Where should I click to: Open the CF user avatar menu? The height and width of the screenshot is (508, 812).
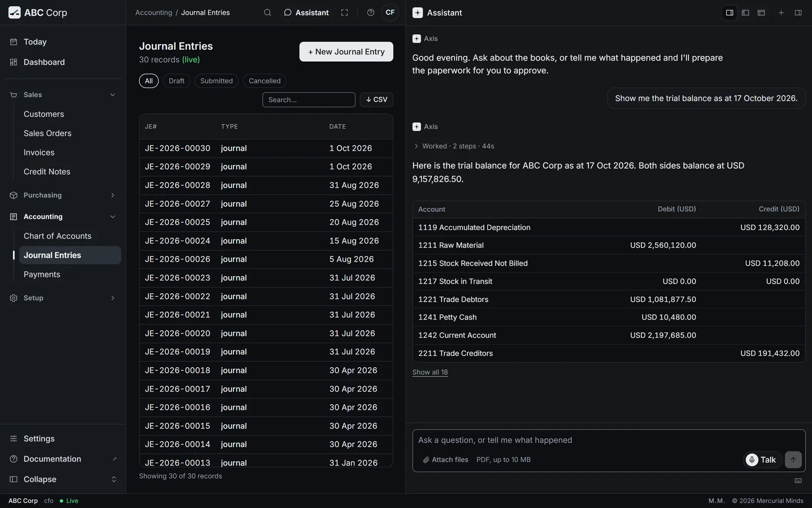tap(390, 13)
